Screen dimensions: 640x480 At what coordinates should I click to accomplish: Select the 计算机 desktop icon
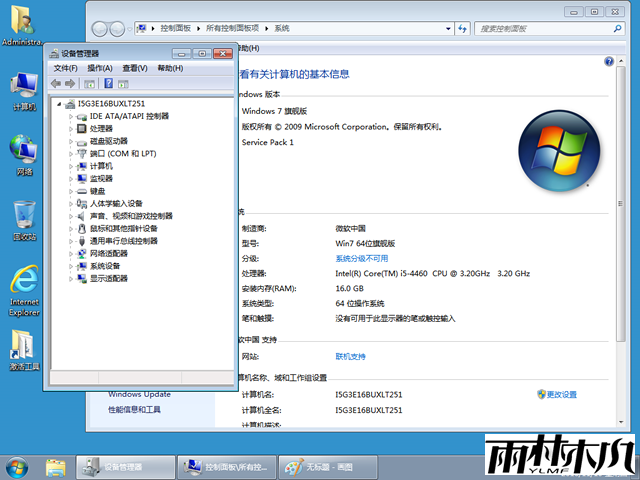tap(24, 91)
